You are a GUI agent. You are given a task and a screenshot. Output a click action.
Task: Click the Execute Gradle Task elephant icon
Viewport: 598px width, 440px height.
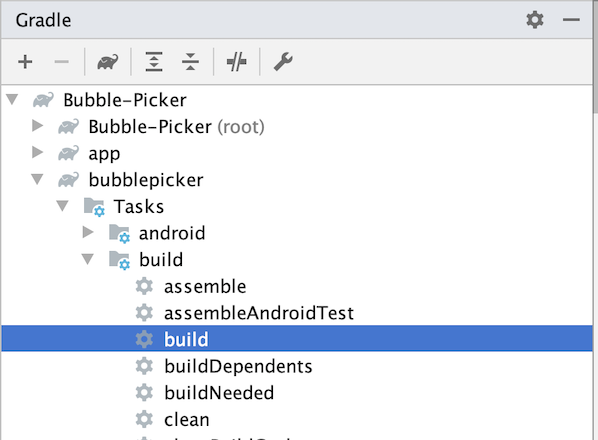[x=108, y=62]
